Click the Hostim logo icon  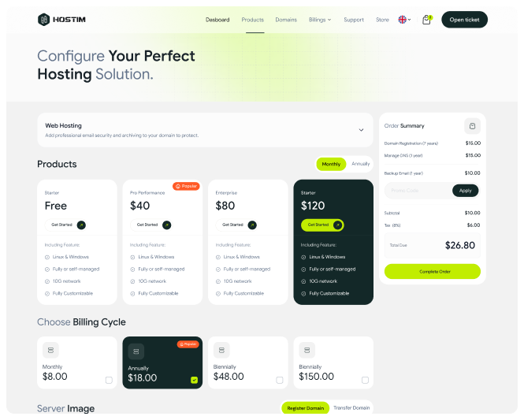coord(43,20)
